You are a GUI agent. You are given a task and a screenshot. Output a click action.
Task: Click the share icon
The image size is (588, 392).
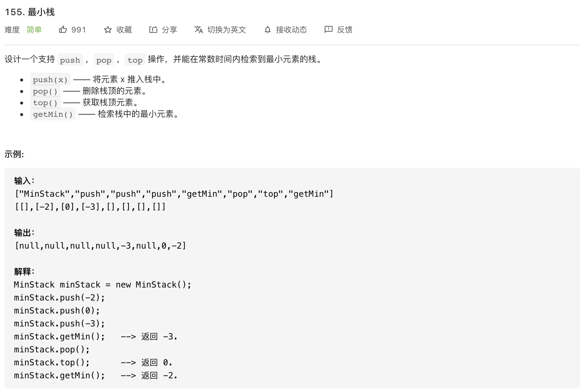click(153, 30)
